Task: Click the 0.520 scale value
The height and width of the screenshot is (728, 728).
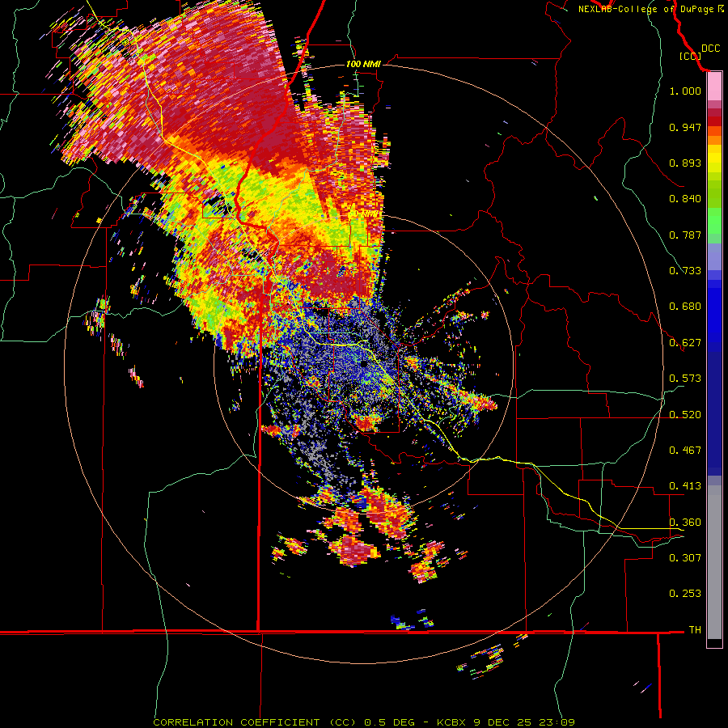Action: [x=685, y=415]
